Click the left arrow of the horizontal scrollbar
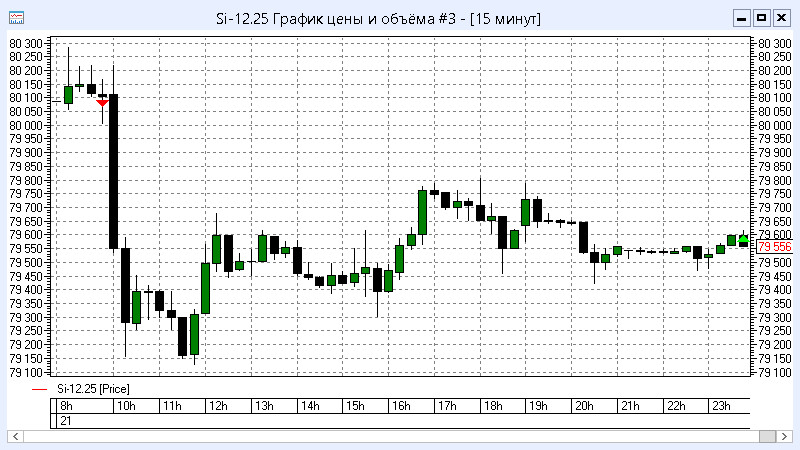Screen dimensions: 800x450 click(x=15, y=437)
